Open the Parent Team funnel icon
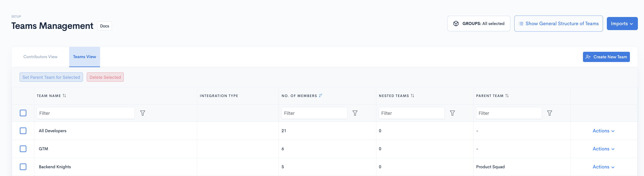This screenshot has height=176, width=644. point(549,113)
